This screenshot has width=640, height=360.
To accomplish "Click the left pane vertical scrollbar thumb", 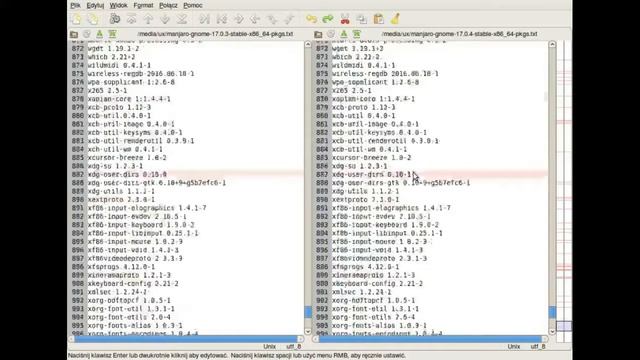I will point(308,312).
